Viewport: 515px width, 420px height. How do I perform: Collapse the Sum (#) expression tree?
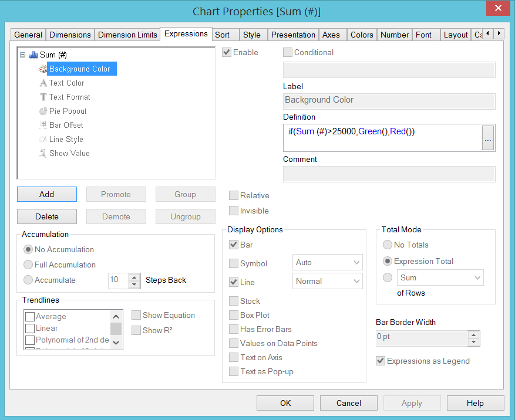click(23, 55)
